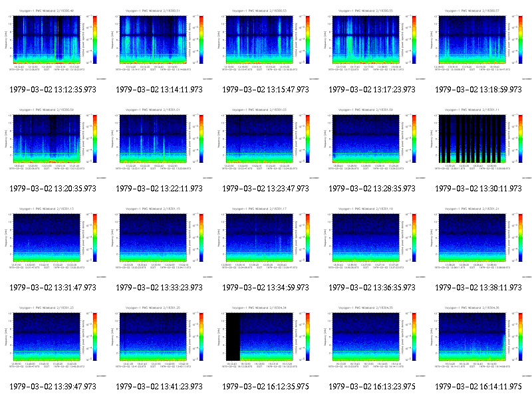
Task: Click the caption '1979-03-02 16:13:23.975'
Action: pyautogui.click(x=372, y=387)
